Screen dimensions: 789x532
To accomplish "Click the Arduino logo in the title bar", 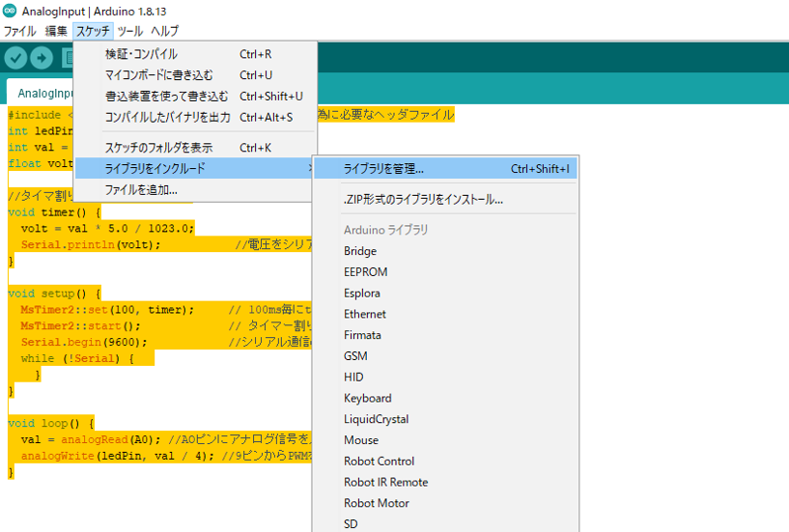I will coord(10,11).
